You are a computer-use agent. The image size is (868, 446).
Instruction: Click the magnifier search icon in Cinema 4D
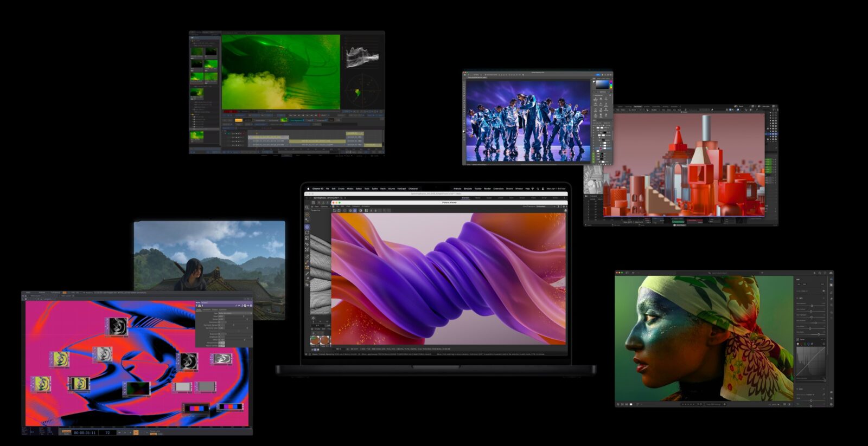tap(307, 208)
